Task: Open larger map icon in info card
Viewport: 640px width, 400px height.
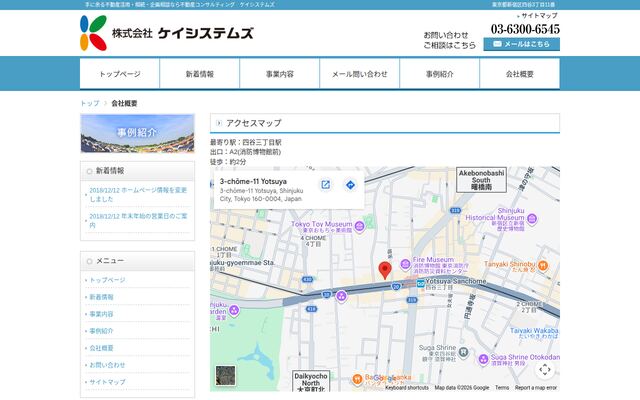Action: [325, 184]
